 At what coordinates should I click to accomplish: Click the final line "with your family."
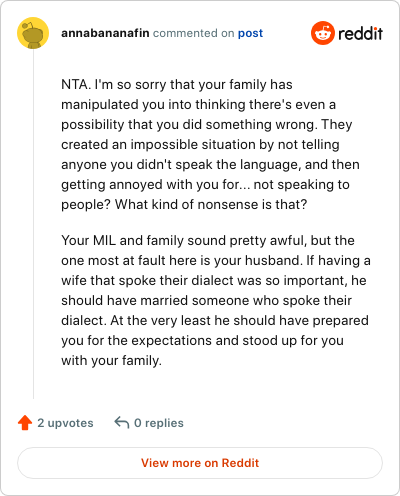coord(111,361)
